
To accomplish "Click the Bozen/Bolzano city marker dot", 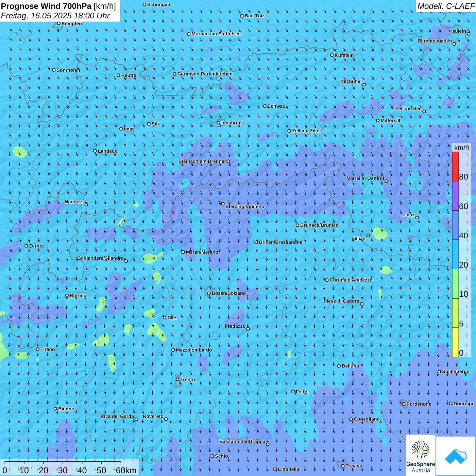I will (x=209, y=293).
